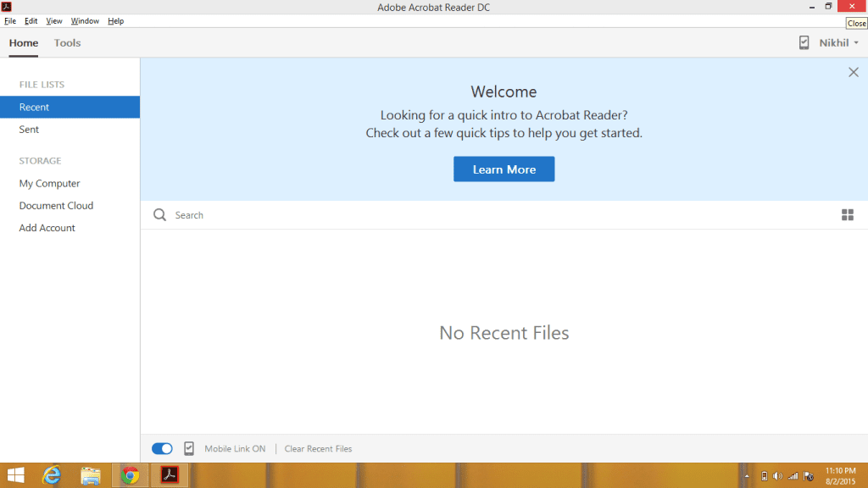Dismiss the Welcome banner with its X
Screen dimensions: 868x488
click(x=854, y=72)
